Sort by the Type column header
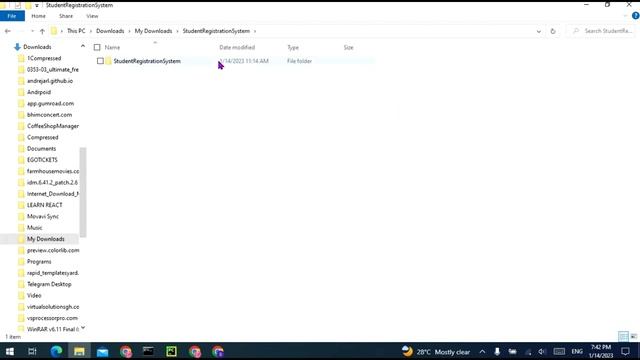The height and width of the screenshot is (360, 640). 293,47
